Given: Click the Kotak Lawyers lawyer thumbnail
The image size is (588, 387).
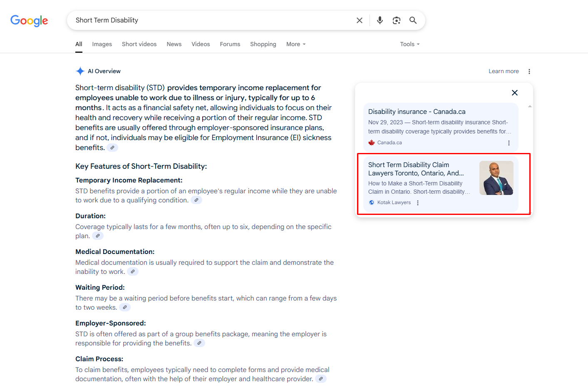Looking at the screenshot, I should click(x=496, y=178).
